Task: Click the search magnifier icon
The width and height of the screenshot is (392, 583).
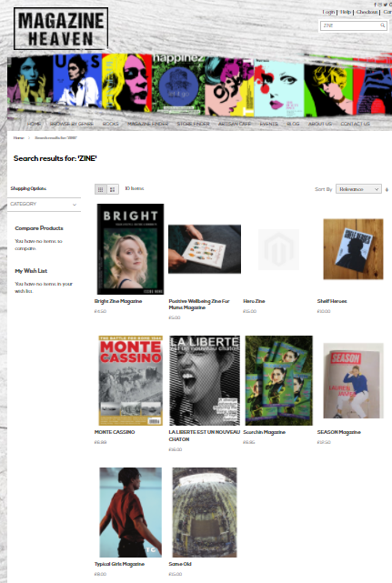Action: pos(382,25)
